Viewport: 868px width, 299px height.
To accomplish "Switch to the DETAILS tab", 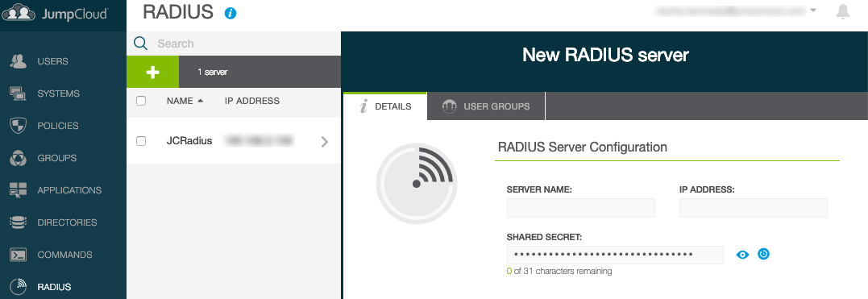I will point(385,106).
